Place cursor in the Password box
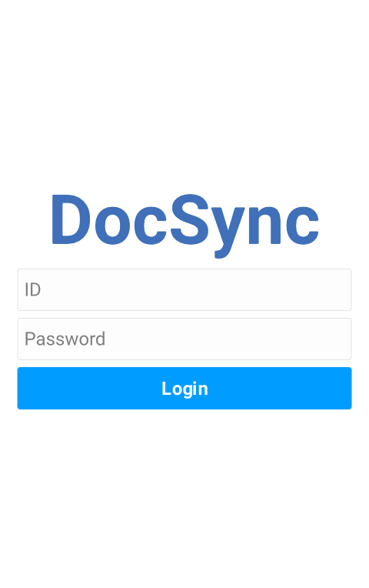The width and height of the screenshot is (369, 588). pyautogui.click(x=184, y=339)
